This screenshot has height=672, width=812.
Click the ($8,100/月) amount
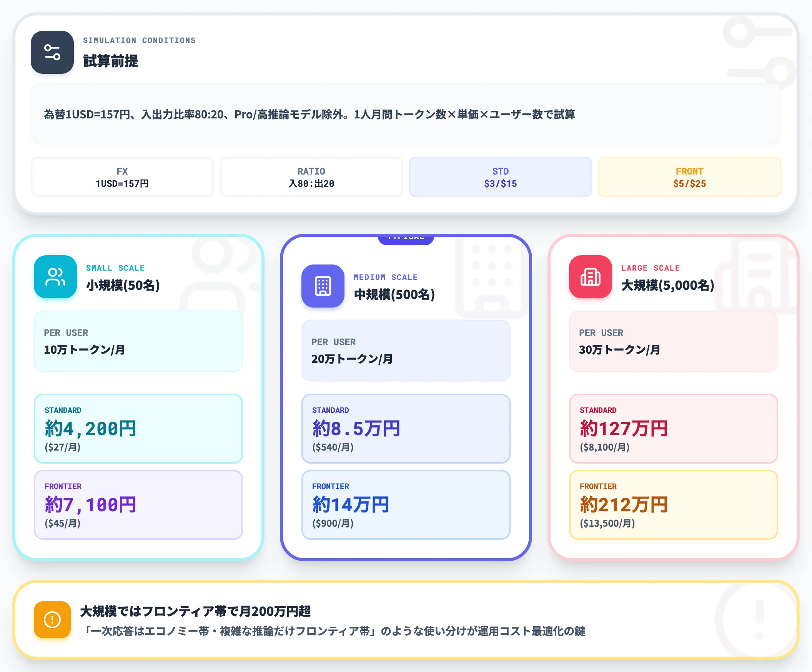(x=605, y=447)
